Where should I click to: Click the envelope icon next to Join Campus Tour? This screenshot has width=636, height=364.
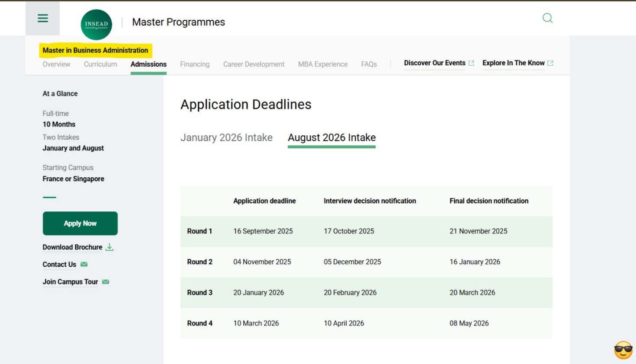pyautogui.click(x=106, y=282)
